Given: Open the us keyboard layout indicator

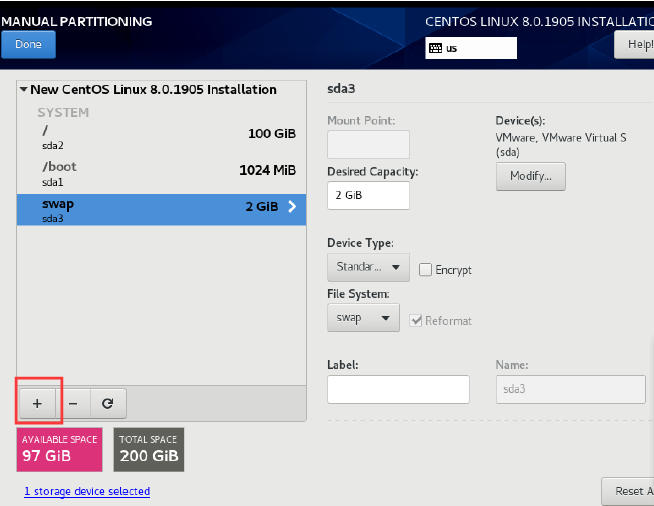Looking at the screenshot, I should (x=471, y=48).
